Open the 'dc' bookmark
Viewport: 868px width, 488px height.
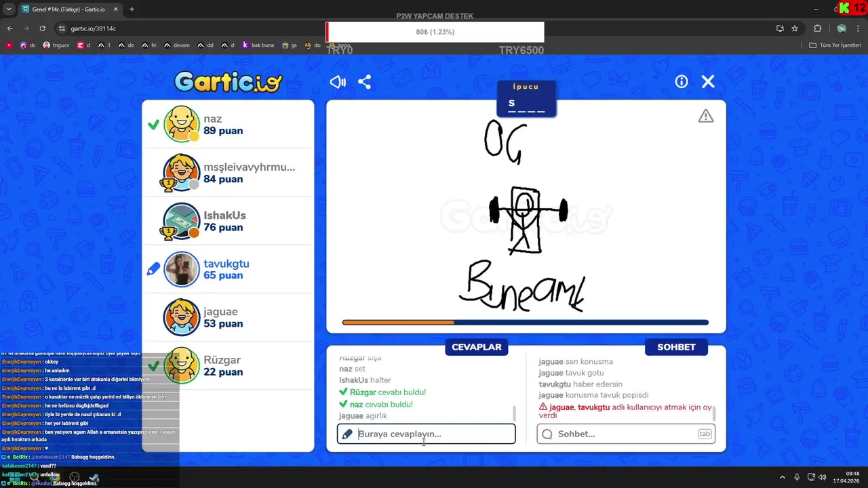[28, 45]
